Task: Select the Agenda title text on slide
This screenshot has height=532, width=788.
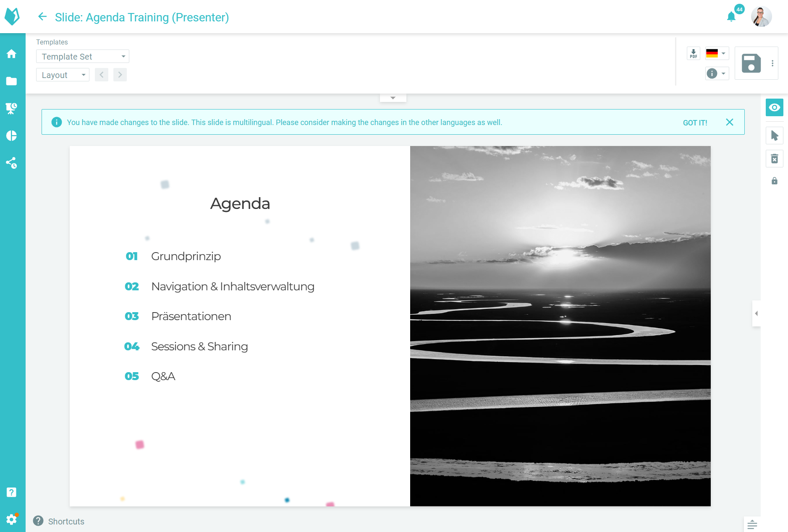Action: (x=240, y=203)
